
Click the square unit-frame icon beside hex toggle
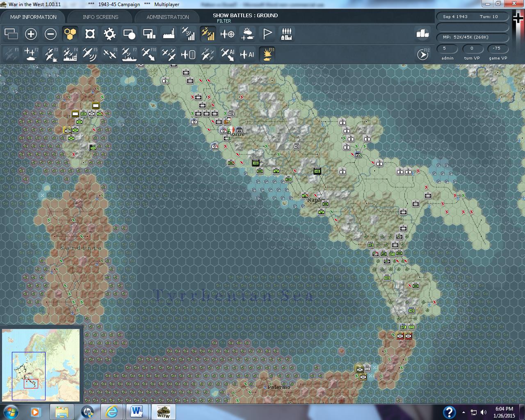click(90, 34)
